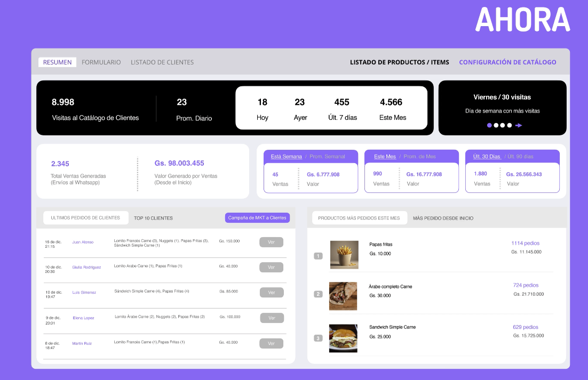588x380 pixels.
Task: Toggle to Prom. Semanal view
Action: click(327, 157)
